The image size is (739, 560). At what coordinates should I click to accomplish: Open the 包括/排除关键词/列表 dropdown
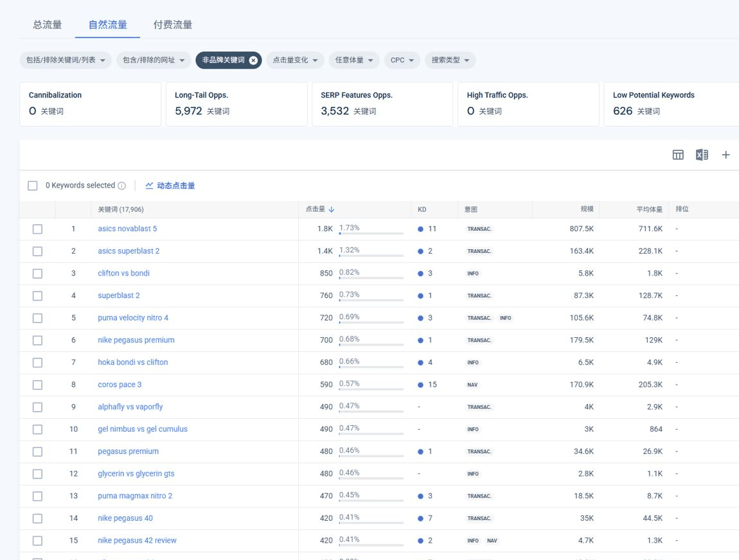(66, 60)
